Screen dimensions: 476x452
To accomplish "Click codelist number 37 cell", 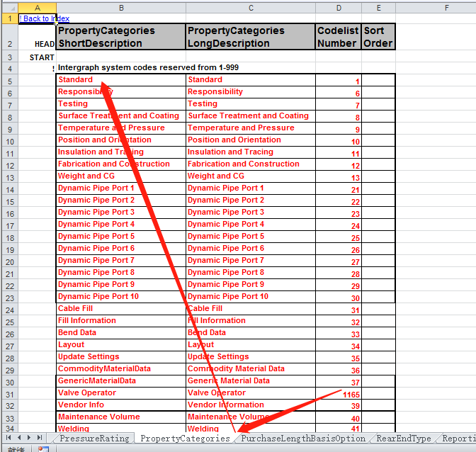I will point(339,381).
